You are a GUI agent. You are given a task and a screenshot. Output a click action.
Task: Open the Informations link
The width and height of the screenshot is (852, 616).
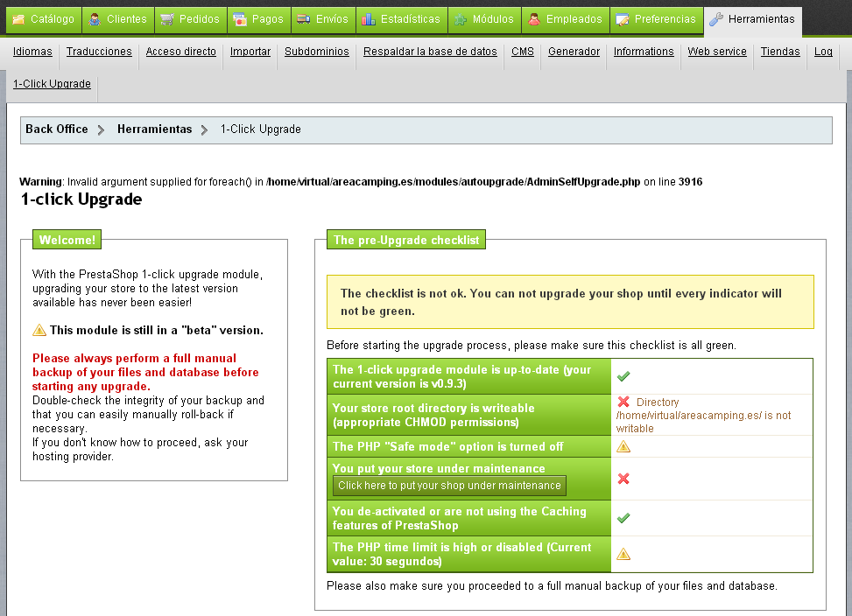click(x=644, y=52)
